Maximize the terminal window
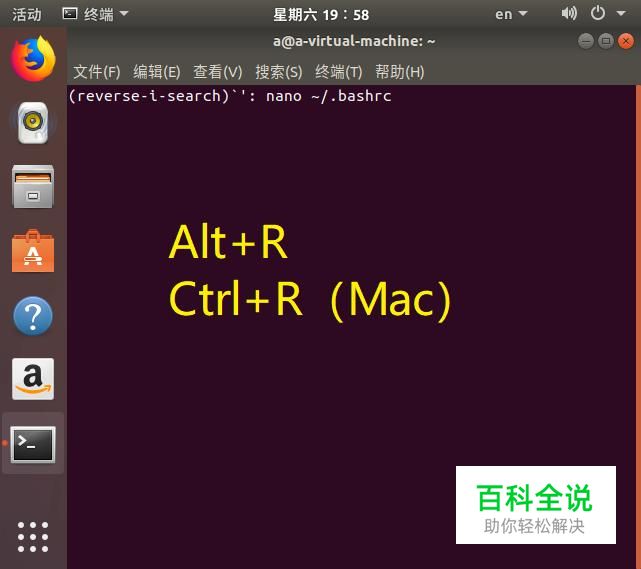 [606, 41]
